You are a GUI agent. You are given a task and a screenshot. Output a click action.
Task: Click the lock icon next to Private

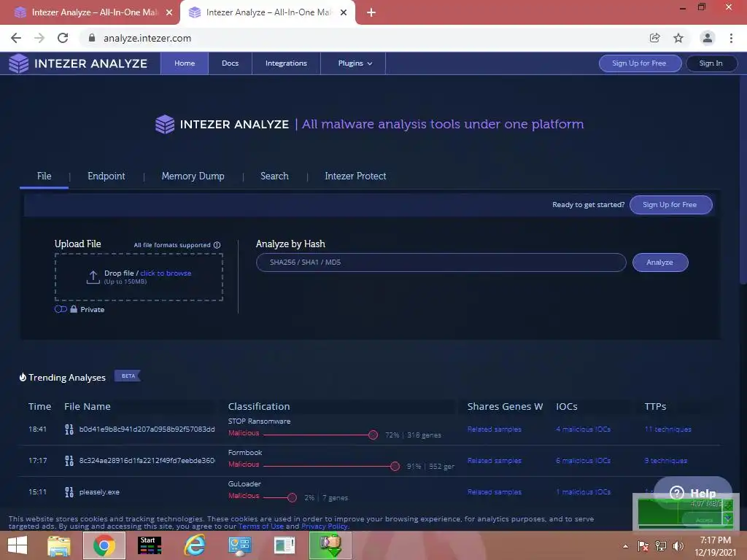pos(74,309)
